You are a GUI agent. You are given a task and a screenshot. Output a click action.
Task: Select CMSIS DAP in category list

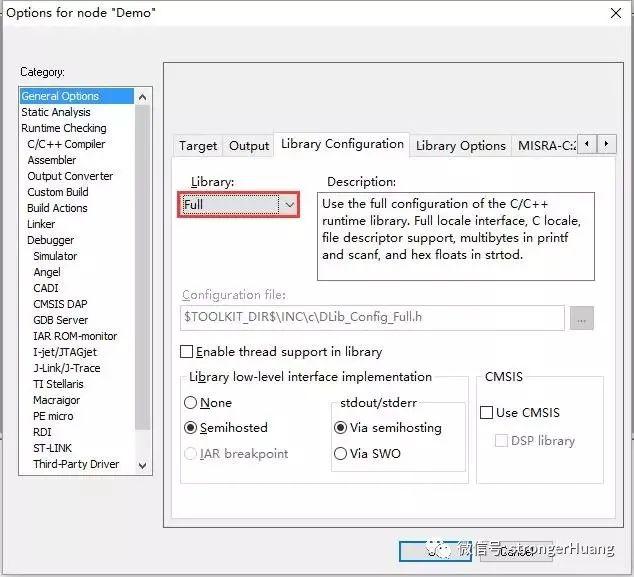pos(77,304)
